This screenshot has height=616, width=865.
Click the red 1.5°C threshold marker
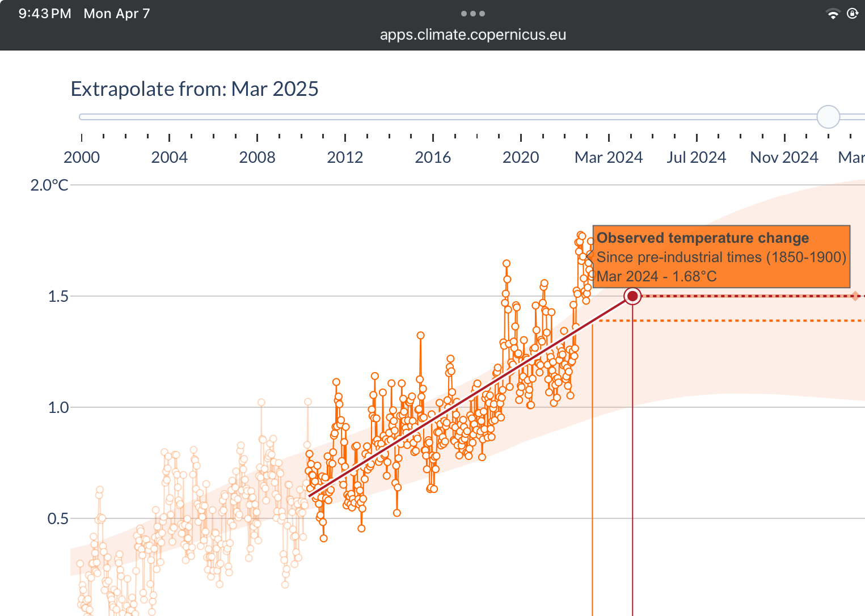[x=632, y=296]
